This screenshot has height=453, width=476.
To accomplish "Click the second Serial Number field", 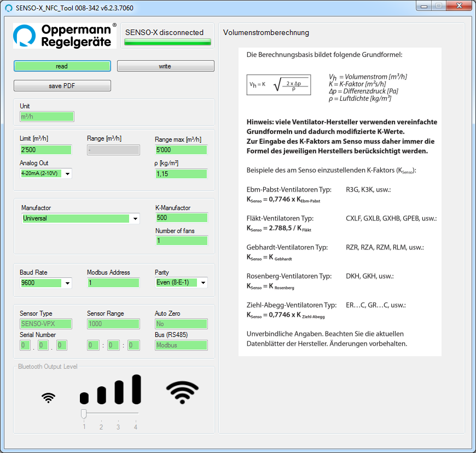I will click(x=43, y=345).
